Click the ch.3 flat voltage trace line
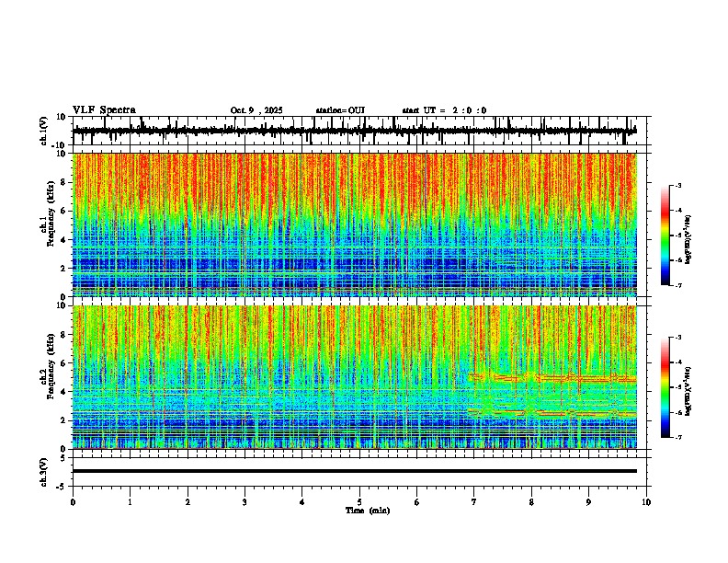 coord(355,471)
